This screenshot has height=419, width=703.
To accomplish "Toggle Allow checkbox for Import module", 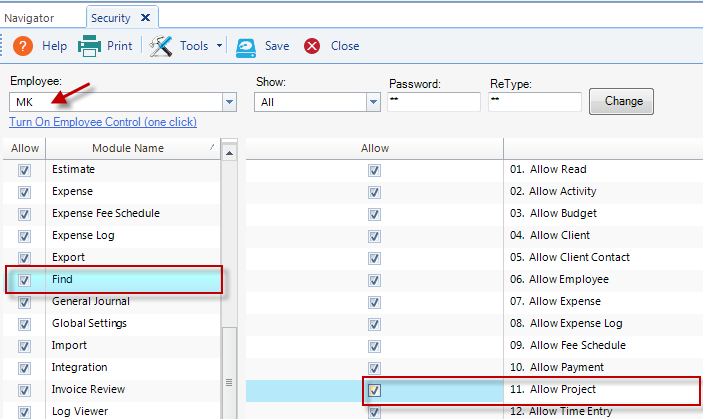I will tap(24, 346).
